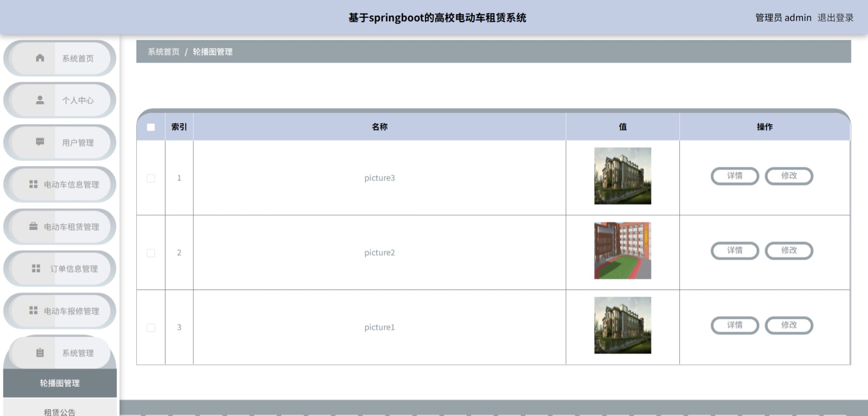
Task: Click the person icon beside 个人中心
Action: point(40,100)
